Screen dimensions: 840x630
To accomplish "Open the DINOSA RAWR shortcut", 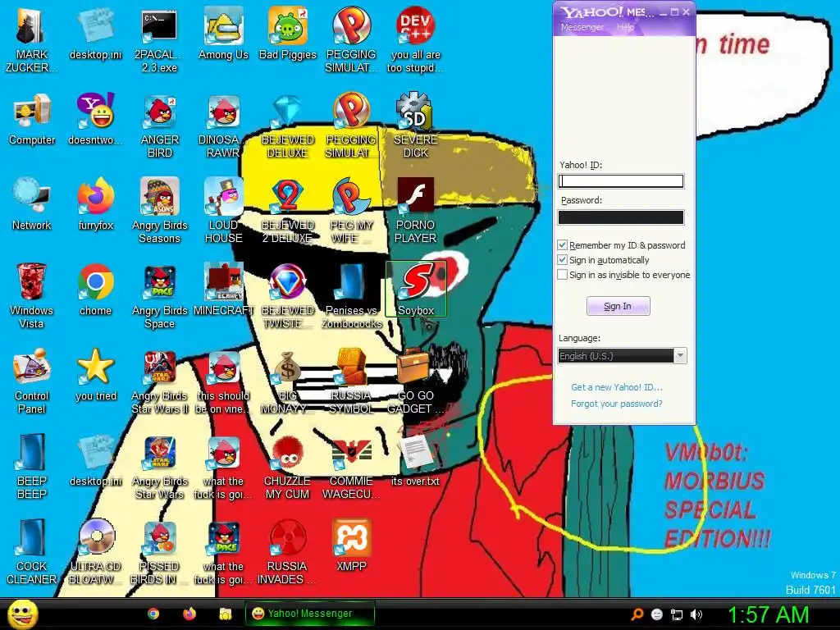I will point(223,126).
